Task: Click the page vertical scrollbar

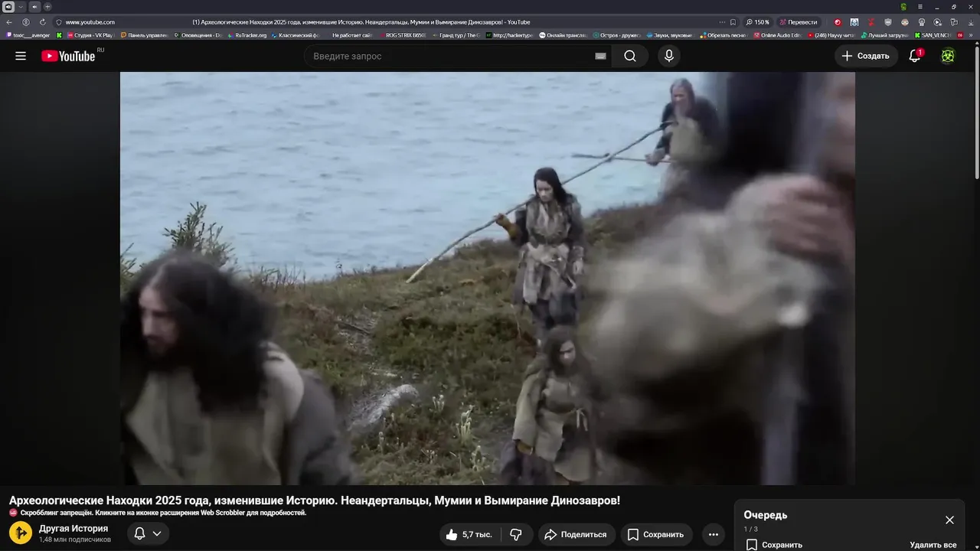Action: 976,113
